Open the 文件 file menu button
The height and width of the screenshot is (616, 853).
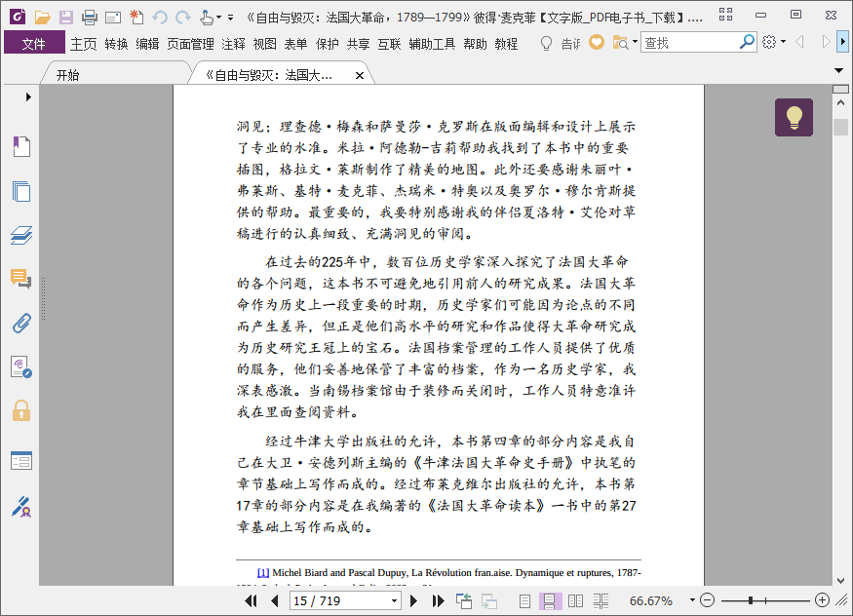click(34, 43)
